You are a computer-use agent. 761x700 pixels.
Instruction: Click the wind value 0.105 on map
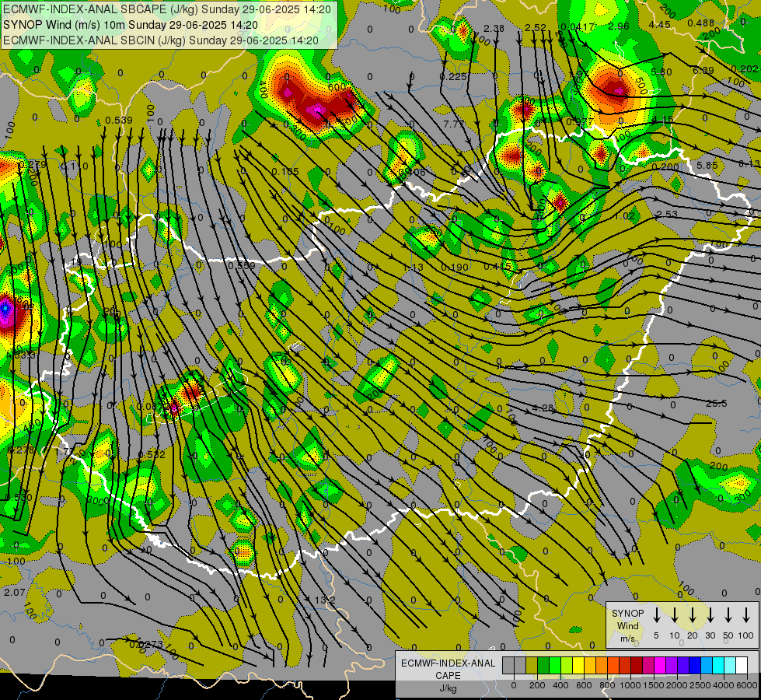(x=285, y=171)
